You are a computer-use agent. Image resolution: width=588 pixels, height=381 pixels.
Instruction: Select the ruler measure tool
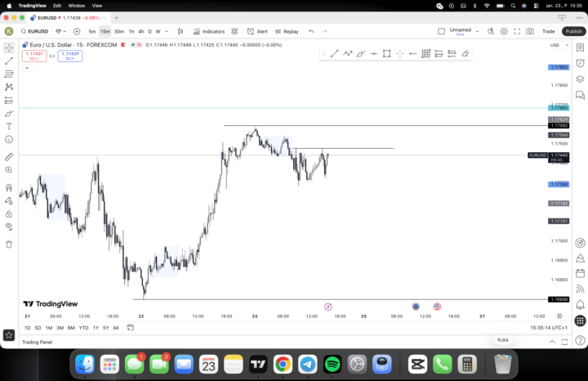tap(9, 157)
